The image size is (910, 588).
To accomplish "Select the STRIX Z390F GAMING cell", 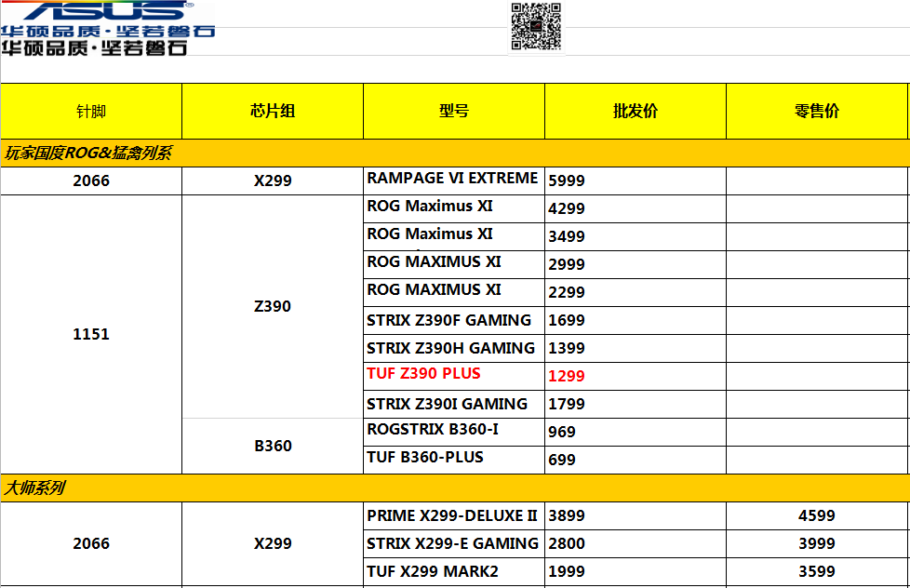I will (x=449, y=320).
